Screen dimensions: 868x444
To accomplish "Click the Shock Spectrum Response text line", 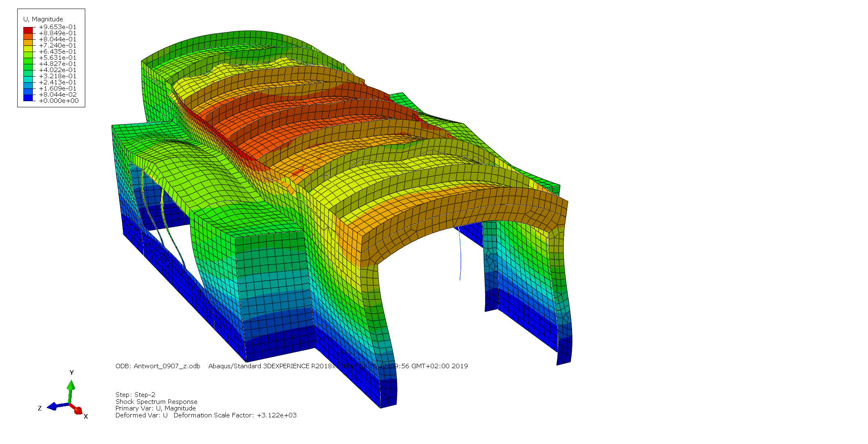I will (156, 402).
